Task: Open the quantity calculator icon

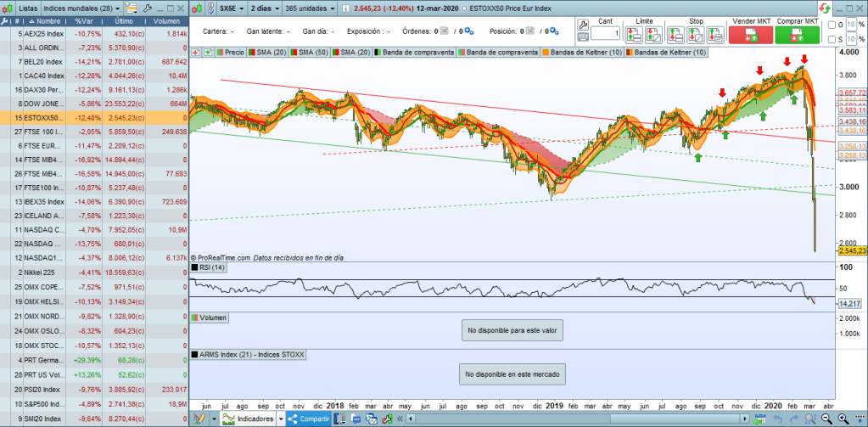Action: pyautogui.click(x=583, y=37)
